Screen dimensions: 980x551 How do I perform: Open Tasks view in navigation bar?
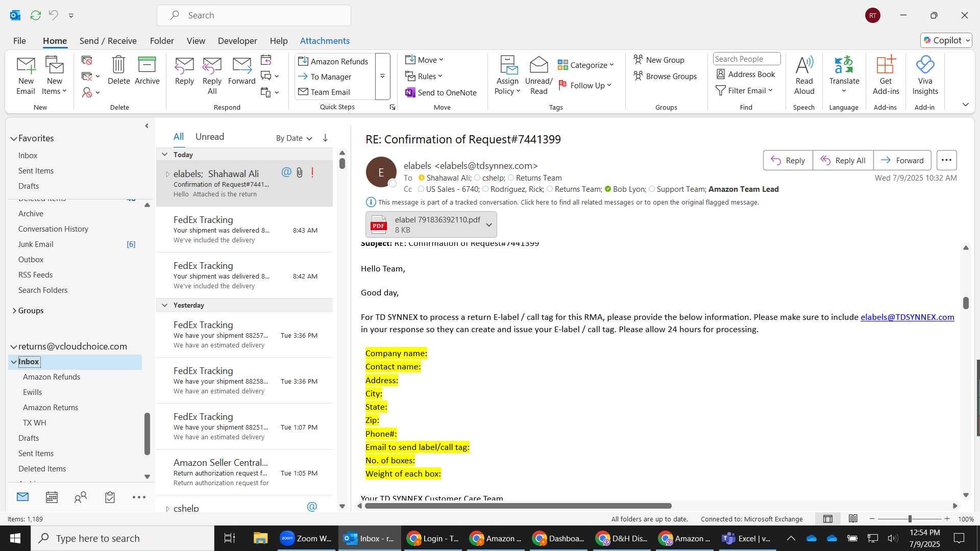pyautogui.click(x=110, y=497)
